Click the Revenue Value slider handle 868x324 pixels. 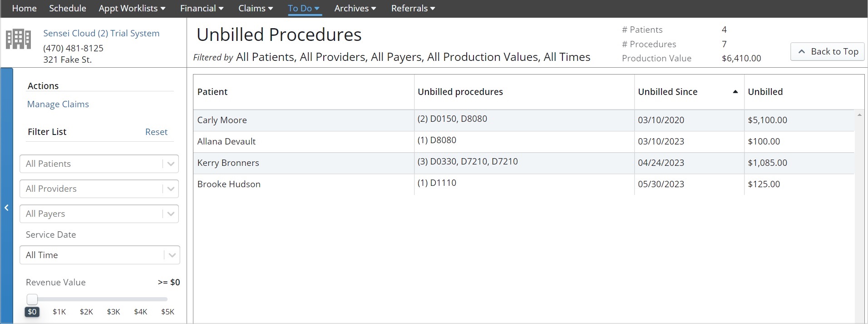tap(32, 299)
